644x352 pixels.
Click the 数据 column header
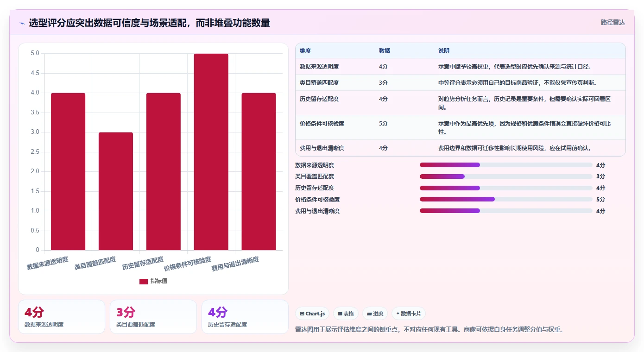click(x=385, y=51)
